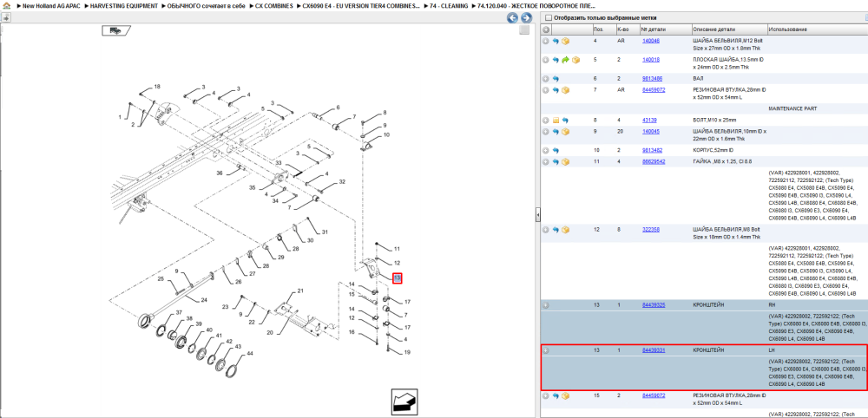Select callout 36 in the diagram

coord(220,173)
